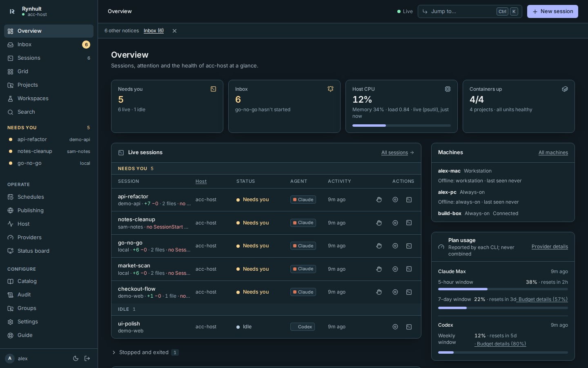This screenshot has height=368, width=588.
Task: Click the Rynhult logo icon
Action: (x=12, y=11)
